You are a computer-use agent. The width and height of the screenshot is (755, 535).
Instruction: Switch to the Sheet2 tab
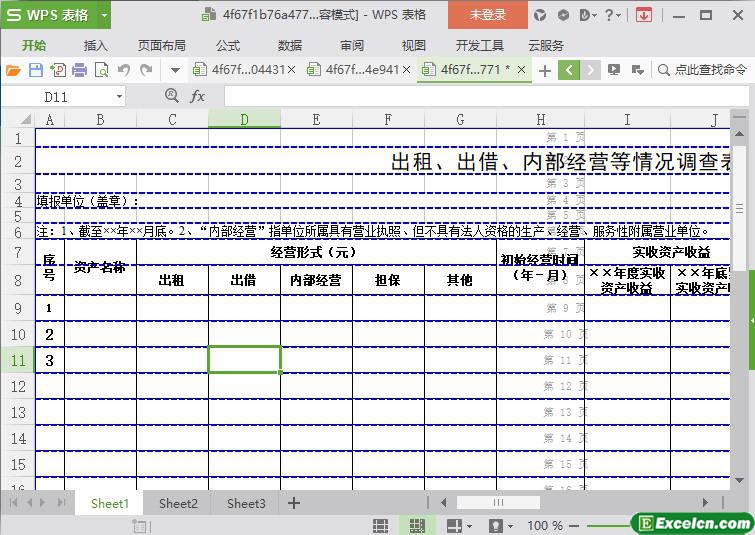178,503
